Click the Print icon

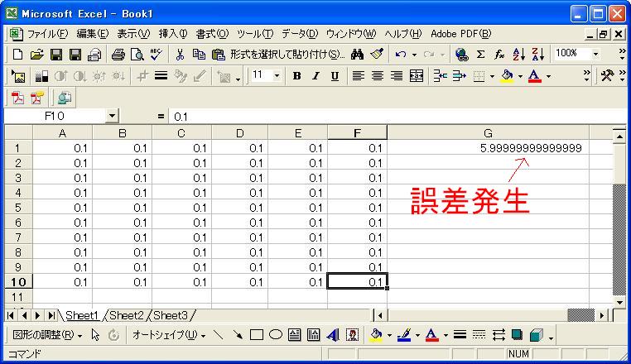tap(118, 54)
